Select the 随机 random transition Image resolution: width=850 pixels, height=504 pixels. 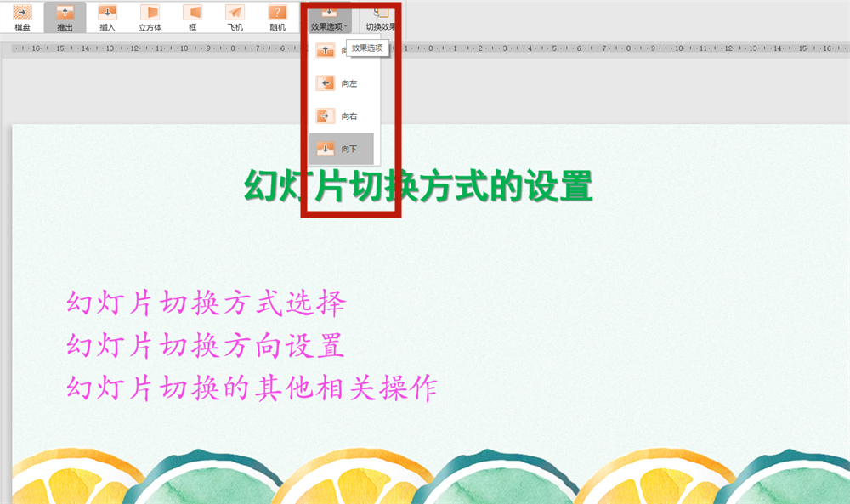coord(278,17)
